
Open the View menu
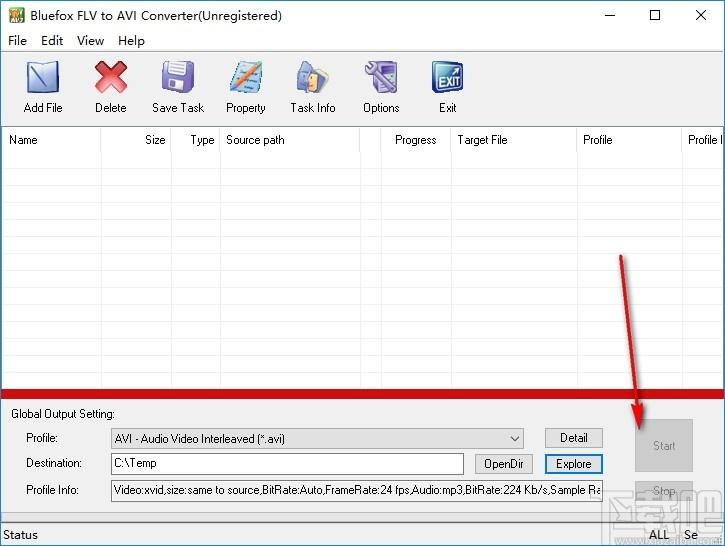point(91,41)
